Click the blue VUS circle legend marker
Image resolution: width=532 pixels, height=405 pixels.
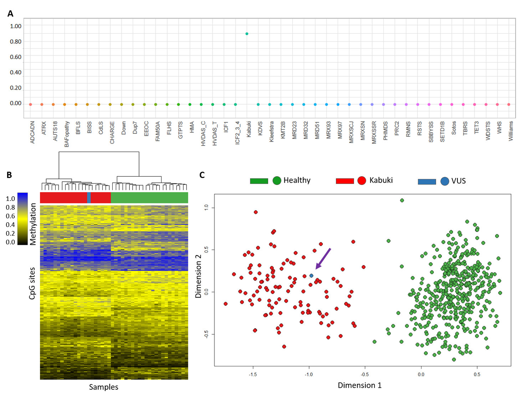point(445,181)
